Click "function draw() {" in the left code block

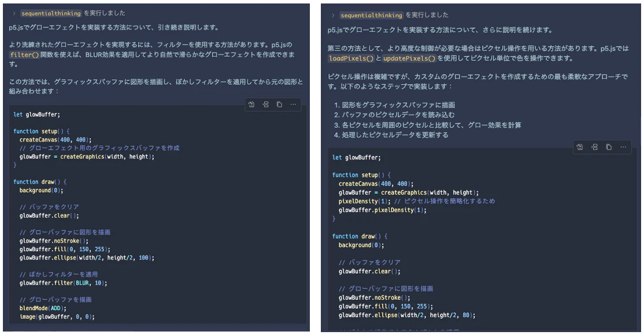tap(40, 182)
